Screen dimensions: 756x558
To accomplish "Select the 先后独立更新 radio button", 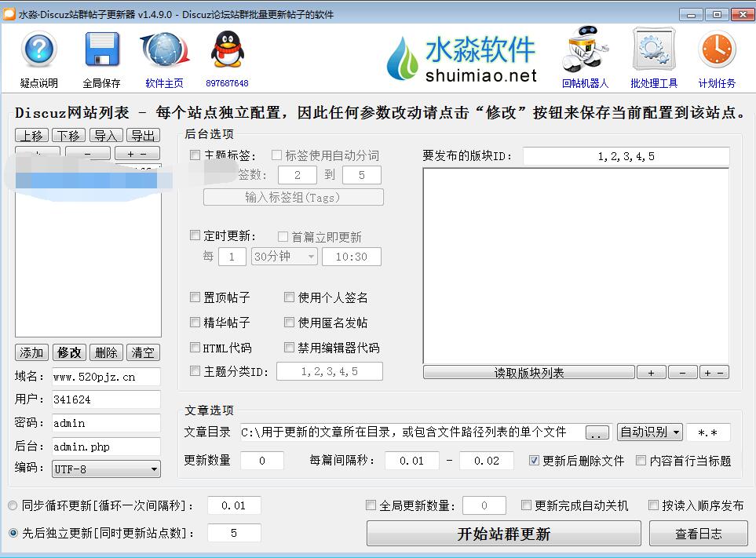I will (13, 533).
